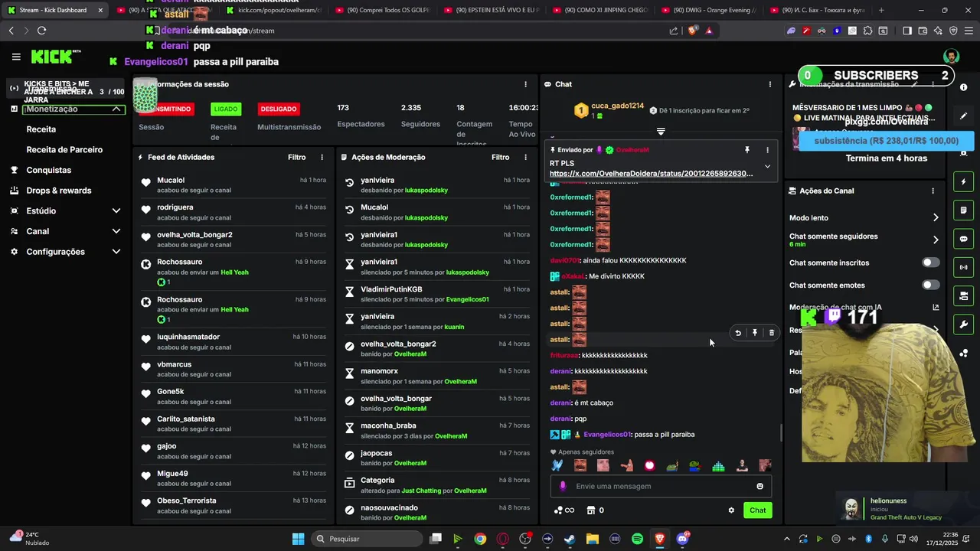Click the broadcast signal icon in right rail
The width and height of the screenshot is (980, 551).
pyautogui.click(x=964, y=267)
